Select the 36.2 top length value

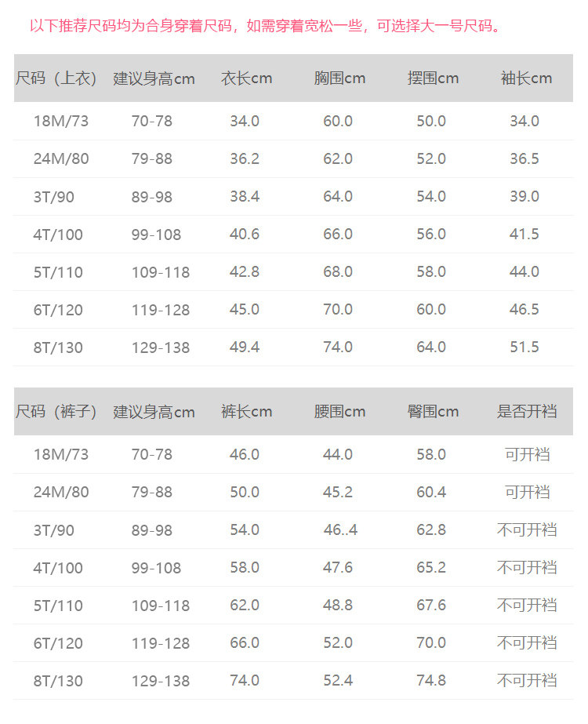(245, 159)
